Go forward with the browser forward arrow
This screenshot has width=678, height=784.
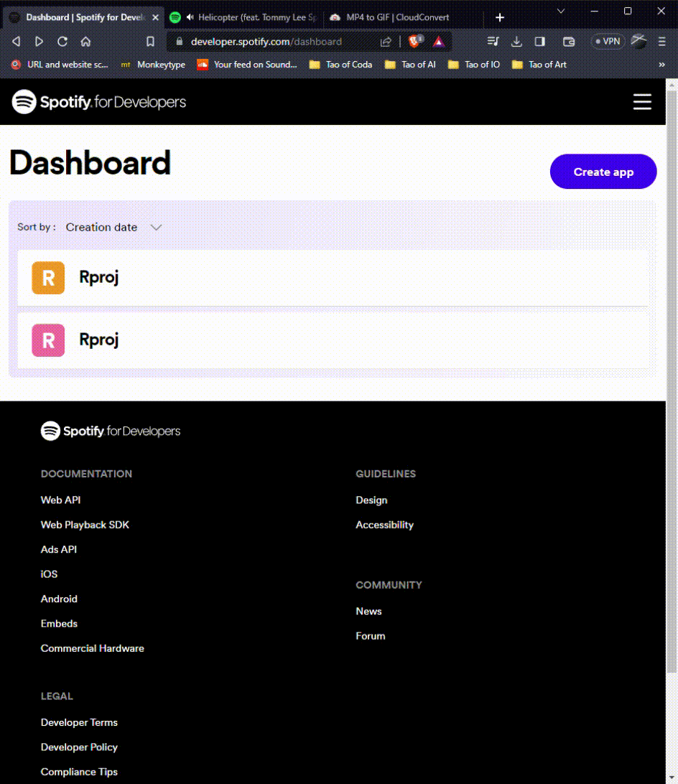[x=39, y=42]
